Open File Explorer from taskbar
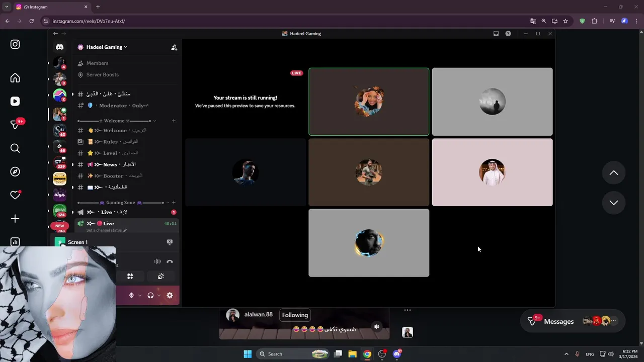Image resolution: width=644 pixels, height=362 pixels. [x=352, y=354]
